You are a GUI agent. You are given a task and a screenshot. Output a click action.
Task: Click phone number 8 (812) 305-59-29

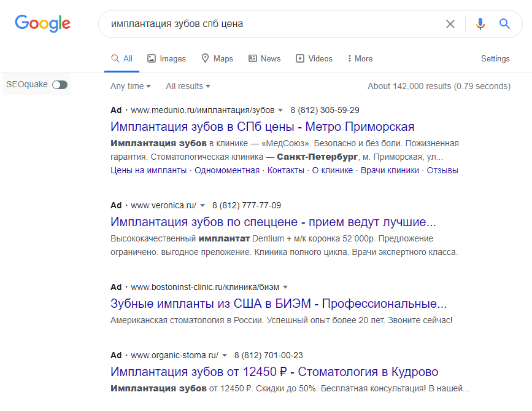[x=325, y=110]
